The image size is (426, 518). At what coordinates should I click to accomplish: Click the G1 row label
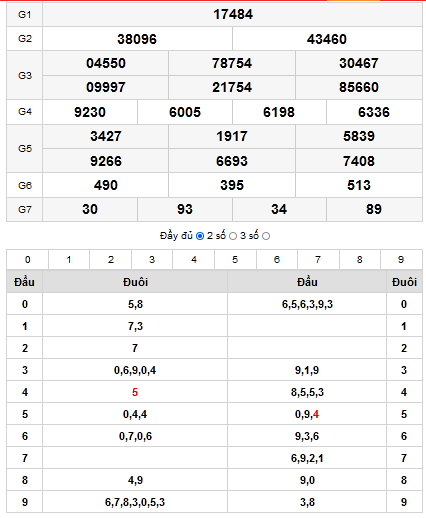click(x=25, y=14)
